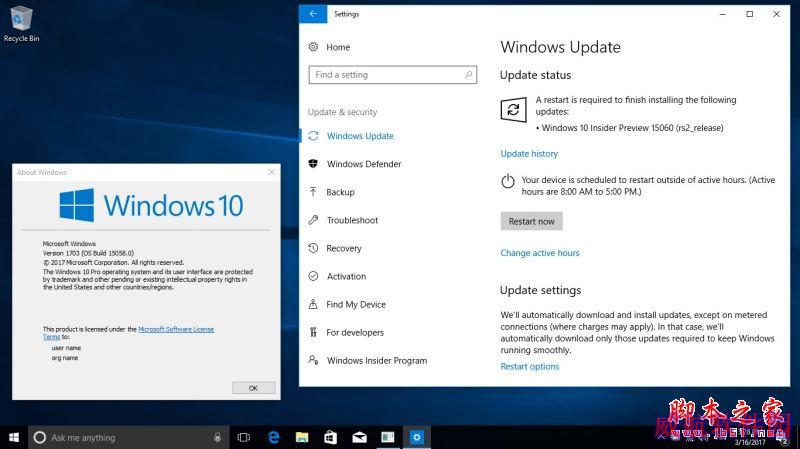The width and height of the screenshot is (800, 449).
Task: Go back using the Settings back arrow
Action: point(313,14)
